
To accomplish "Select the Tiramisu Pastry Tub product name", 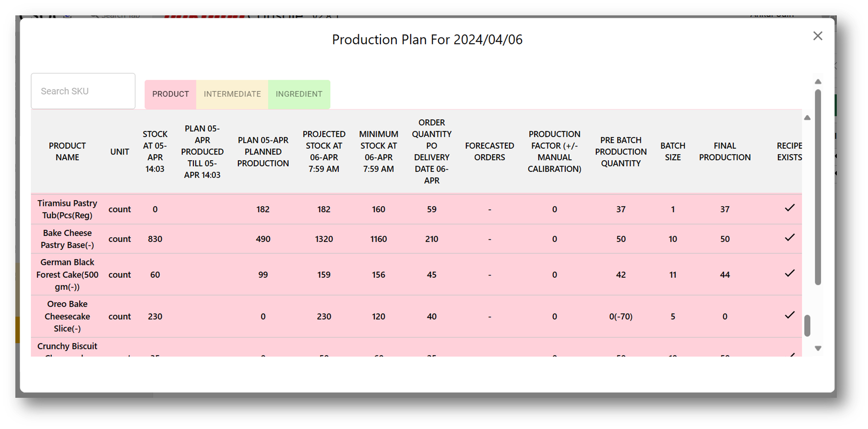I will click(67, 209).
